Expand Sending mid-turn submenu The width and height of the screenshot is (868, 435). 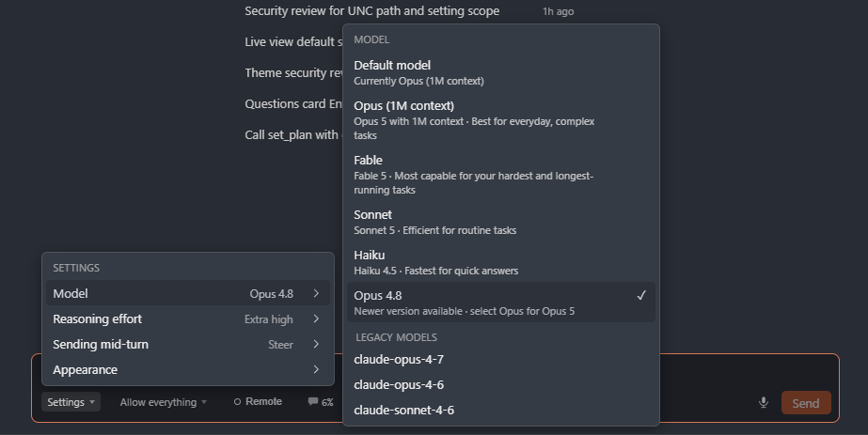point(188,345)
